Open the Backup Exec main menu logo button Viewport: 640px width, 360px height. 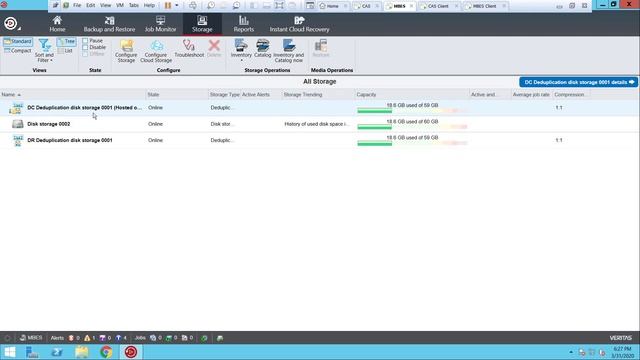pyautogui.click(x=11, y=24)
